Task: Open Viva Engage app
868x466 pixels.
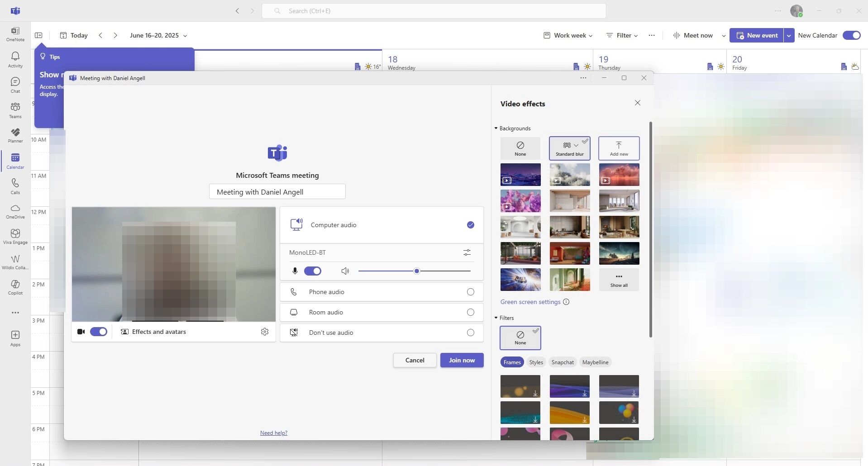Action: point(15,236)
